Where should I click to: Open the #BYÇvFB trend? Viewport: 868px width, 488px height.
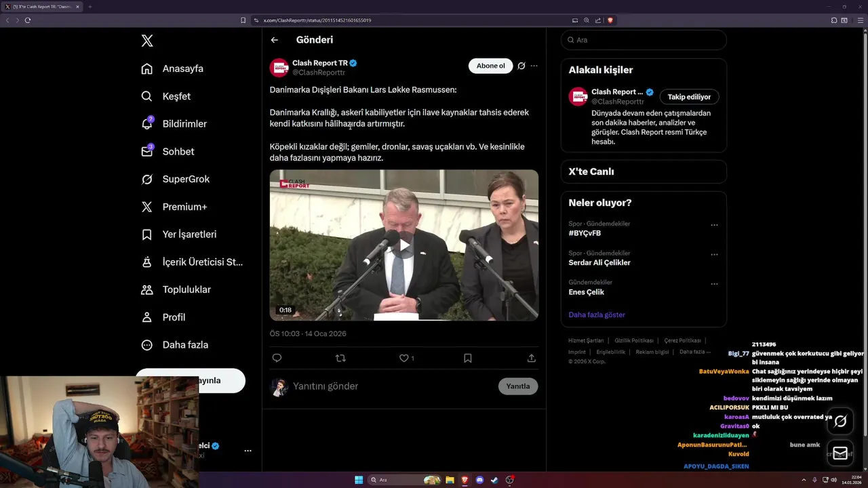pos(585,233)
